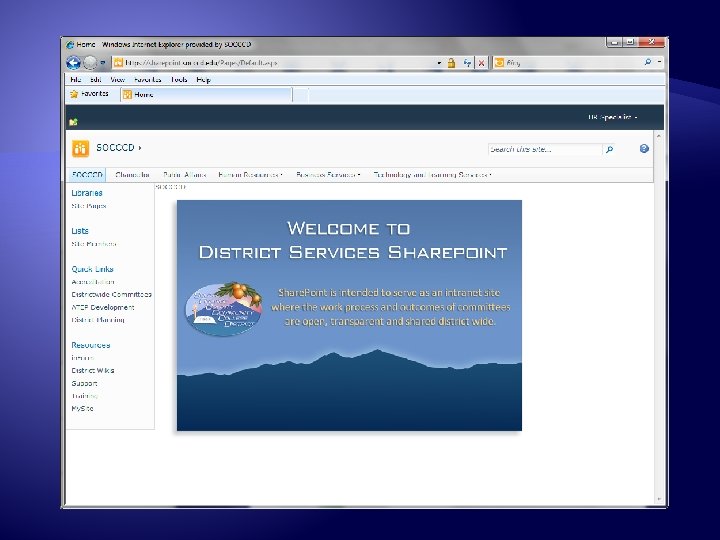
Task: Open the Districtwide Committees link
Action: point(112,294)
